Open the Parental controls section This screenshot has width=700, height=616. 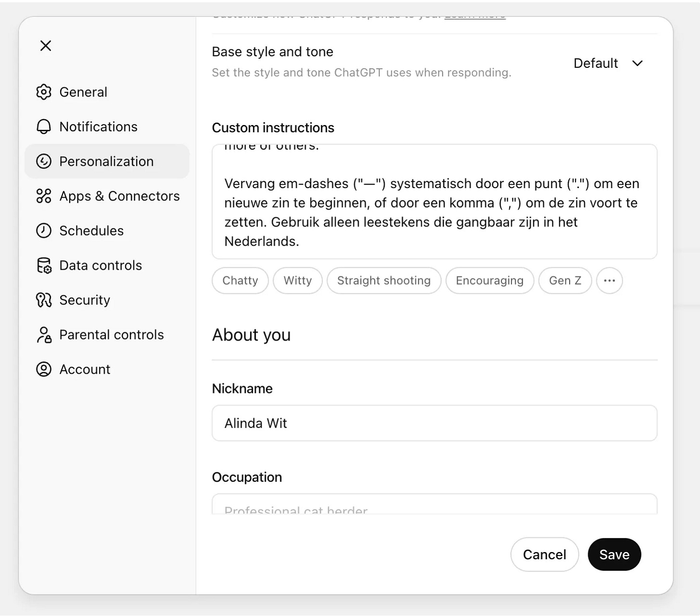coord(107,334)
